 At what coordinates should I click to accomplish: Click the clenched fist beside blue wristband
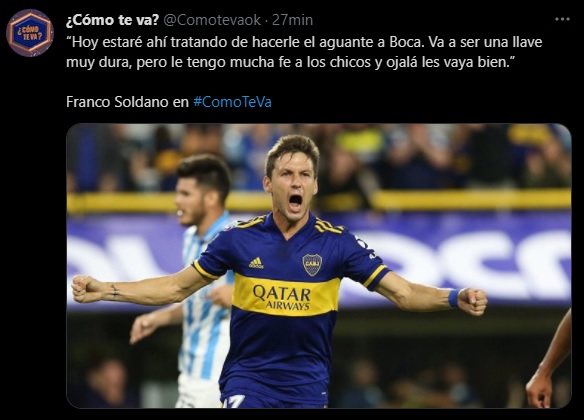[x=472, y=301]
